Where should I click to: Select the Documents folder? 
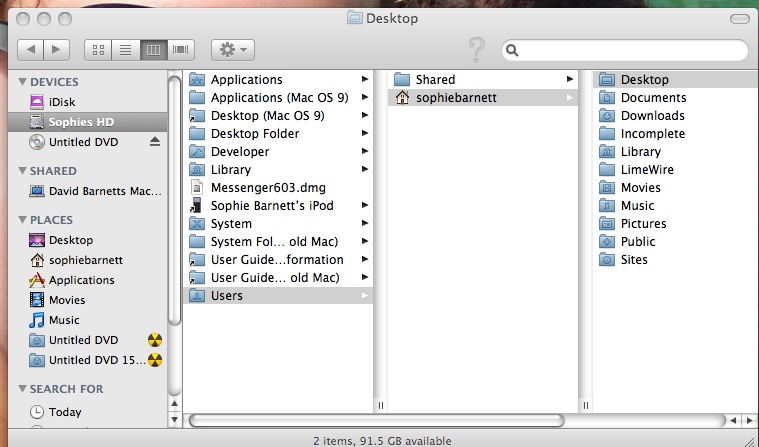(676, 97)
